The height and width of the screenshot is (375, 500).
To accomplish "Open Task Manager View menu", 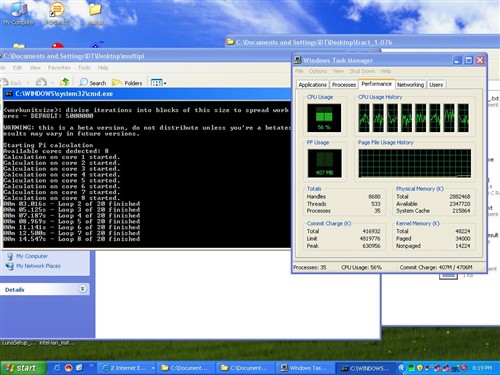I will pos(338,71).
